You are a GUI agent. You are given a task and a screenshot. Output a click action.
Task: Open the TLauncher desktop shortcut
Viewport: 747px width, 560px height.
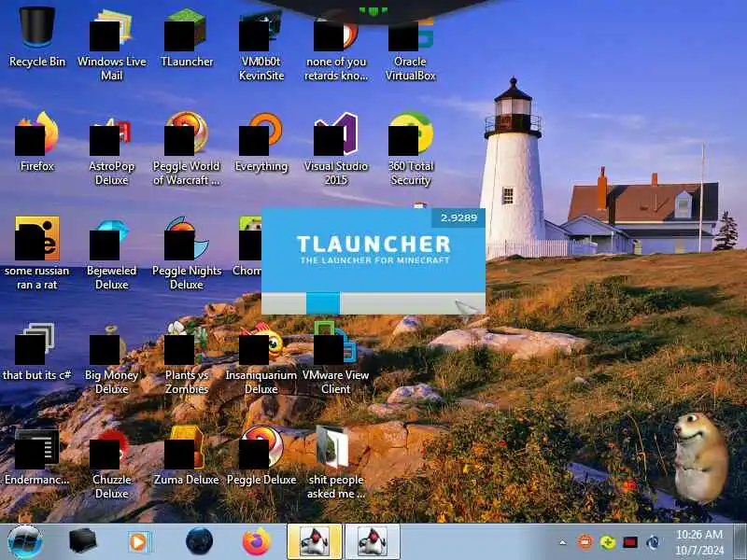coord(186,37)
